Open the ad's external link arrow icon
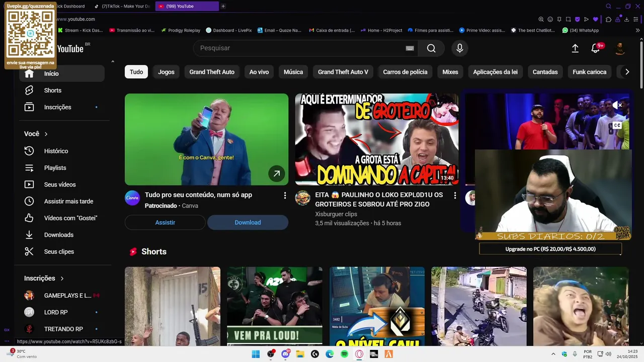Viewport: 644px width, 362px height. click(276, 174)
